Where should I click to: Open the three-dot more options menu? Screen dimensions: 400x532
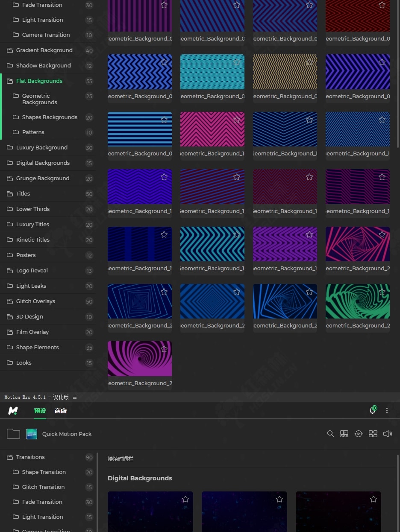tap(387, 410)
